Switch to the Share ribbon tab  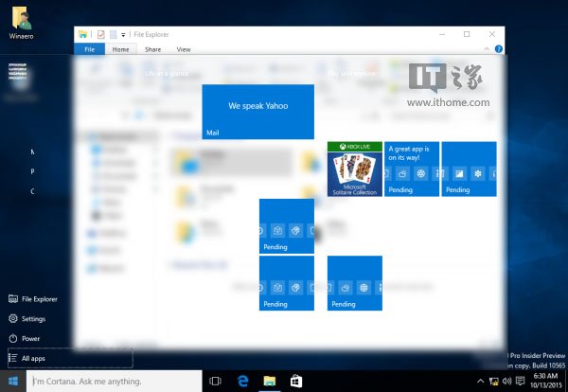pyautogui.click(x=152, y=48)
